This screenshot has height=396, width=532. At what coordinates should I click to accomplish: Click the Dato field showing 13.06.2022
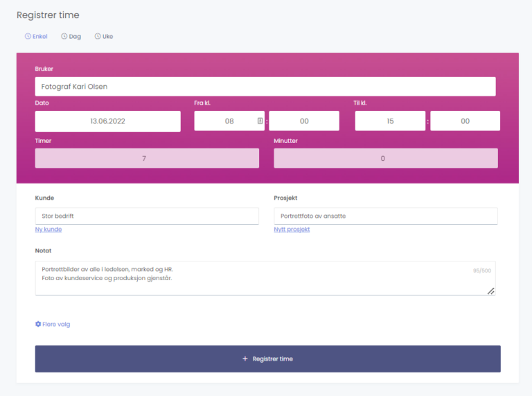(x=107, y=121)
